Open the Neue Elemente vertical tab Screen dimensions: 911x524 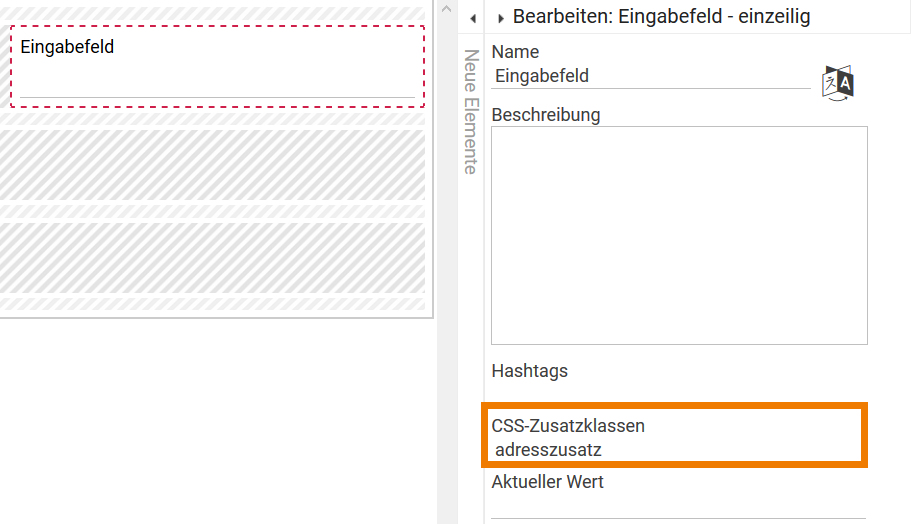[471, 112]
